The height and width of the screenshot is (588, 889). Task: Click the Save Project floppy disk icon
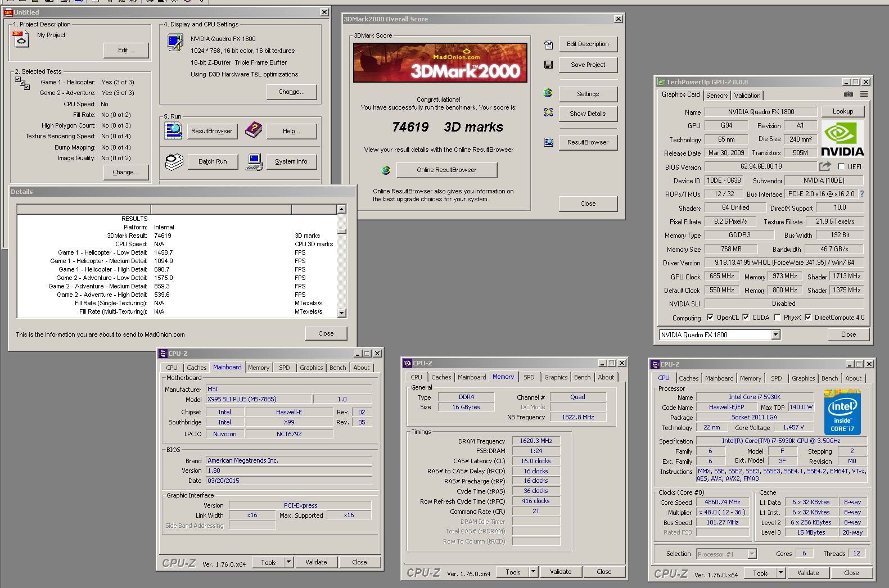(x=548, y=65)
